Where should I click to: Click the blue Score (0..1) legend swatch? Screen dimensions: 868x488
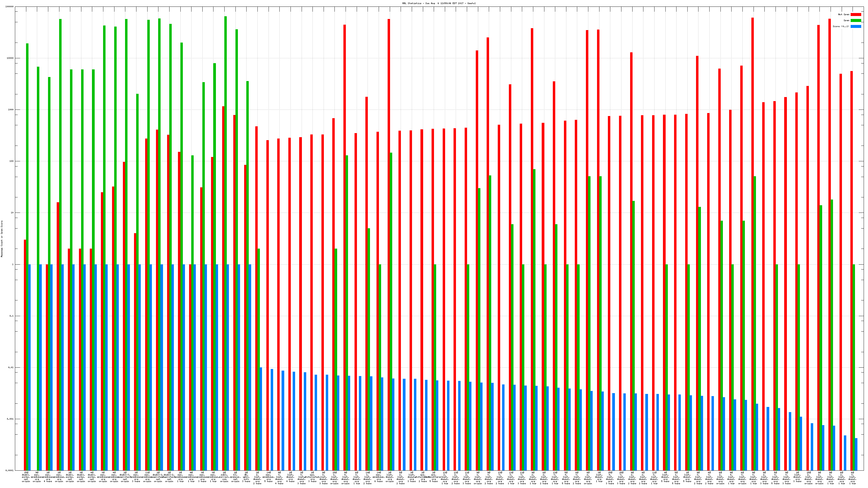856,26
